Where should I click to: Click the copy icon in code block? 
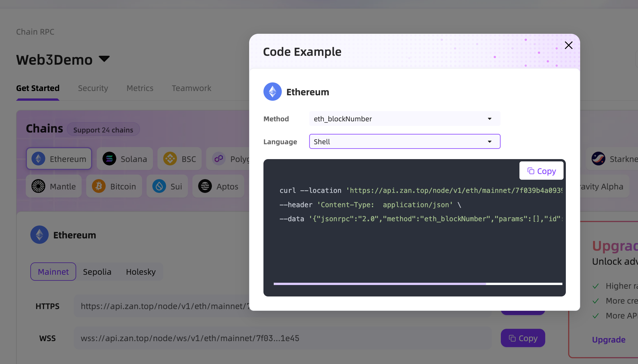(531, 171)
